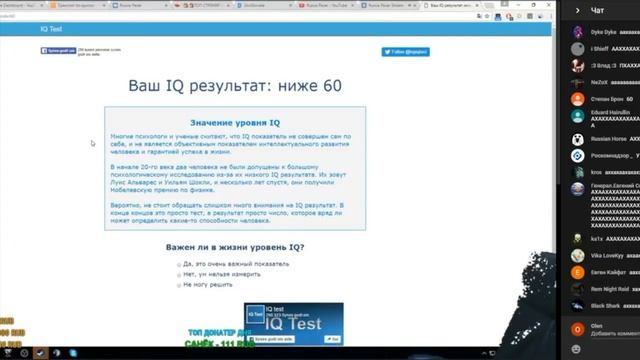Switch to the Russia Paver Stream tab

tap(389, 5)
